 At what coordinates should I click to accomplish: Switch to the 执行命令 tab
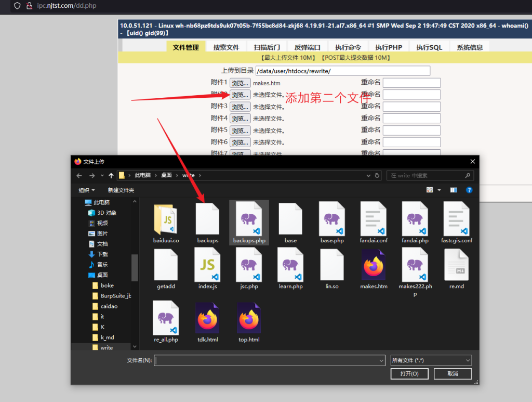pyautogui.click(x=348, y=47)
